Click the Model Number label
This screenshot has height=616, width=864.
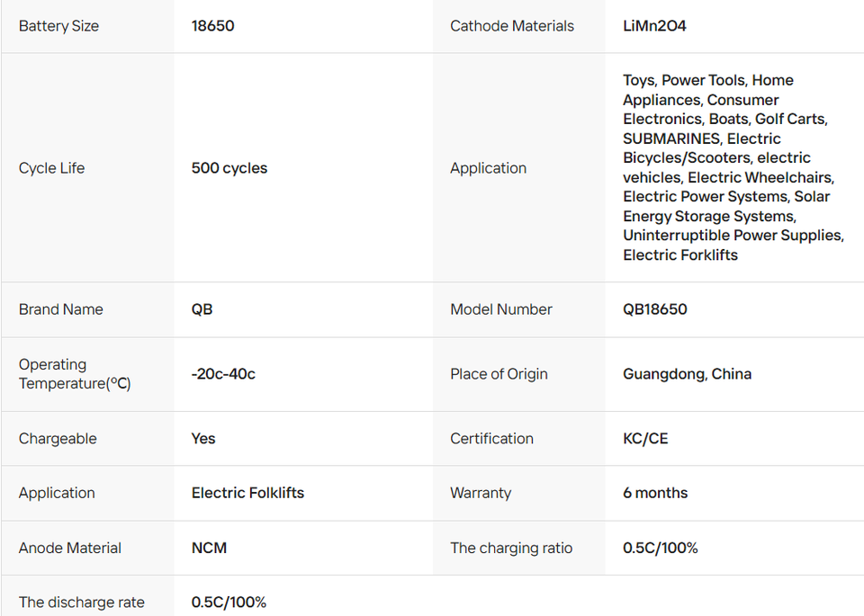point(500,309)
